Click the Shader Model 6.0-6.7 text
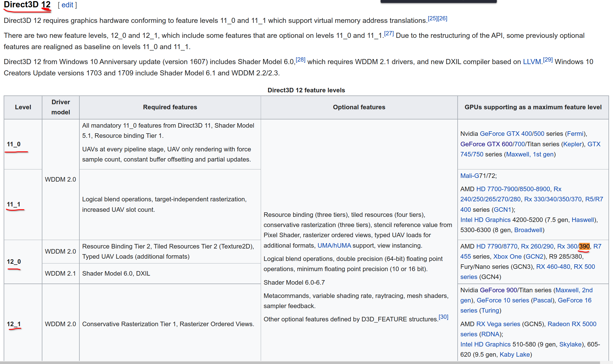The image size is (613, 364). coord(294,282)
